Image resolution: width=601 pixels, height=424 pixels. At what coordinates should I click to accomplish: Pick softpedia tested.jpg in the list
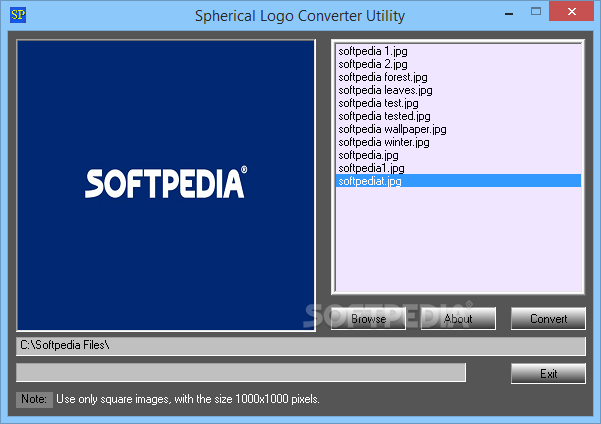coord(458,116)
